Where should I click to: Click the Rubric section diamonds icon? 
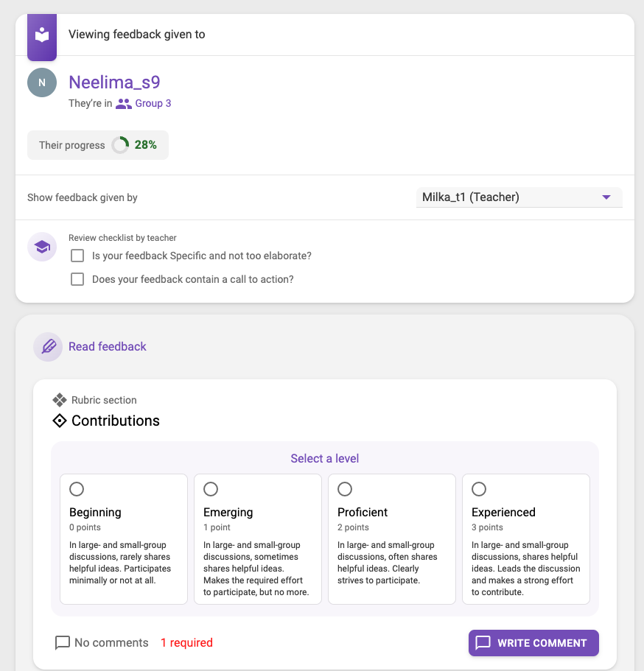60,400
